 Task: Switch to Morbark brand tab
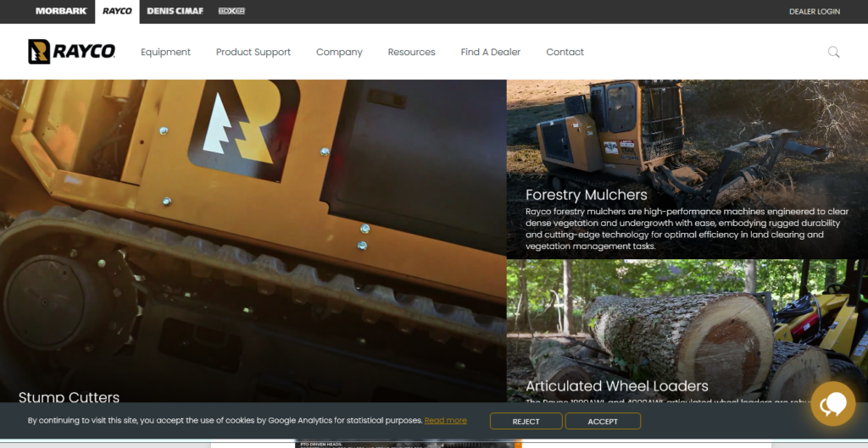pyautogui.click(x=61, y=11)
